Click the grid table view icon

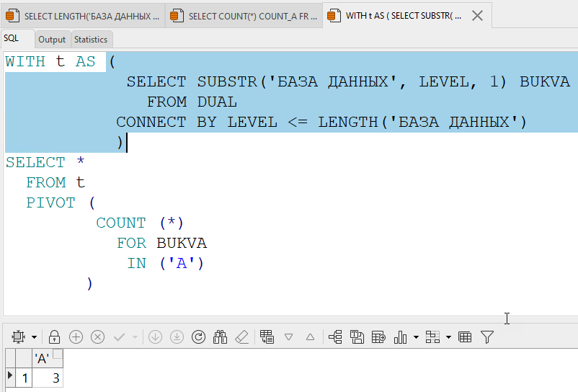[x=465, y=337]
